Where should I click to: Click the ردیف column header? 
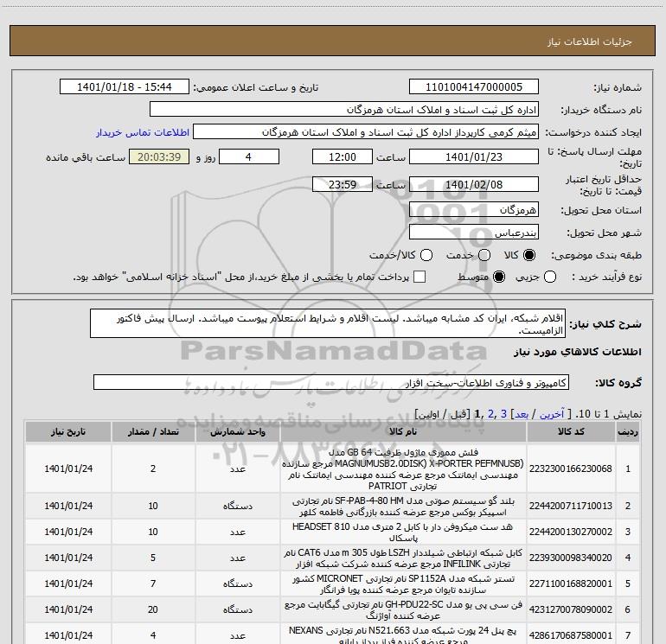[x=628, y=431]
